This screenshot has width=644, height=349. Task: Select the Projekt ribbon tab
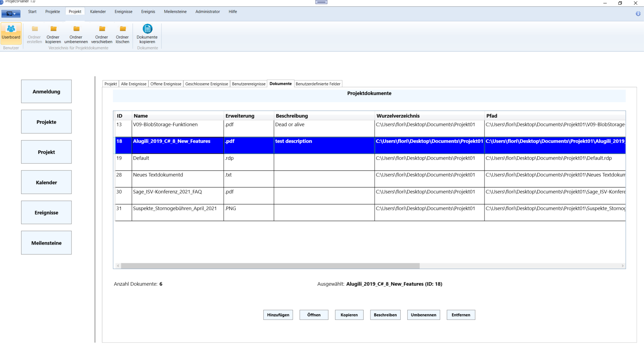click(x=75, y=11)
